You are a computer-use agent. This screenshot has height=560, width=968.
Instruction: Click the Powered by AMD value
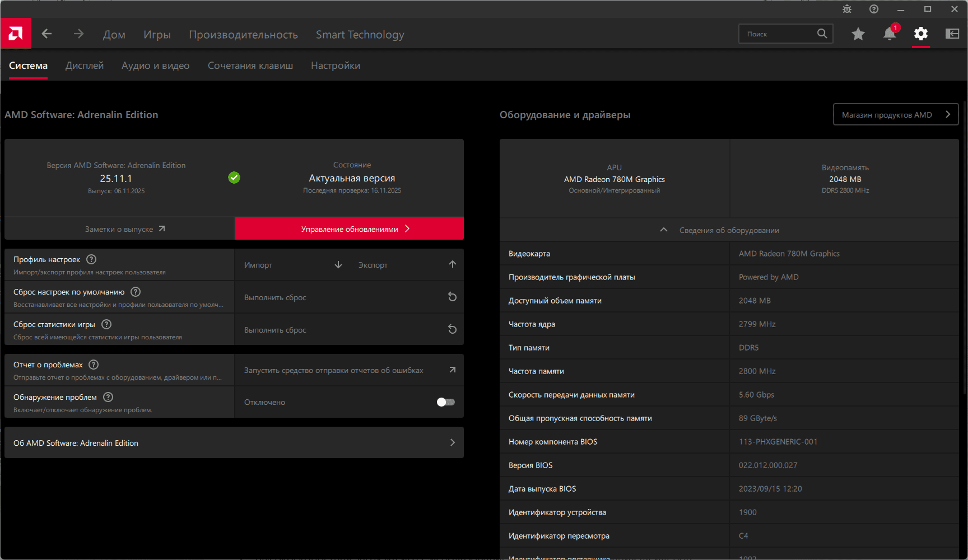click(x=769, y=277)
